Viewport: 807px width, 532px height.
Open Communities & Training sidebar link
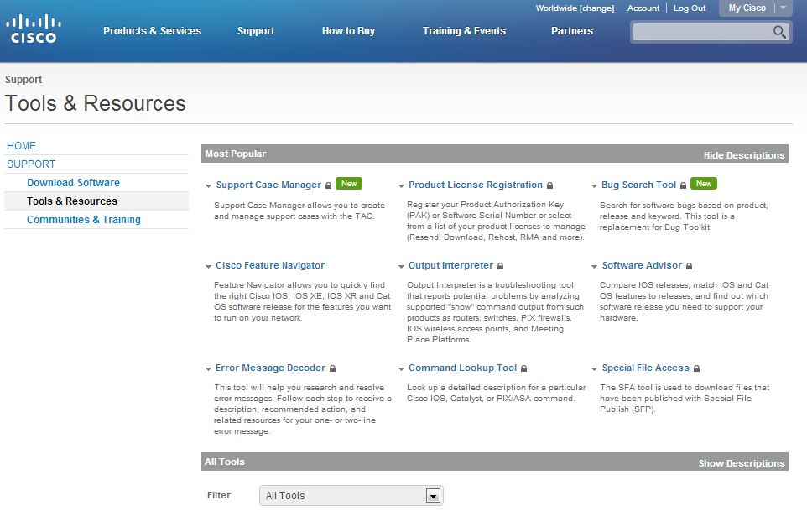(x=83, y=220)
